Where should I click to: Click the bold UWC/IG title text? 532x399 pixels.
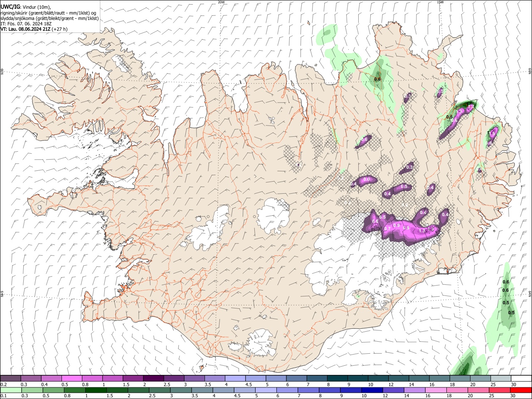click(x=10, y=7)
